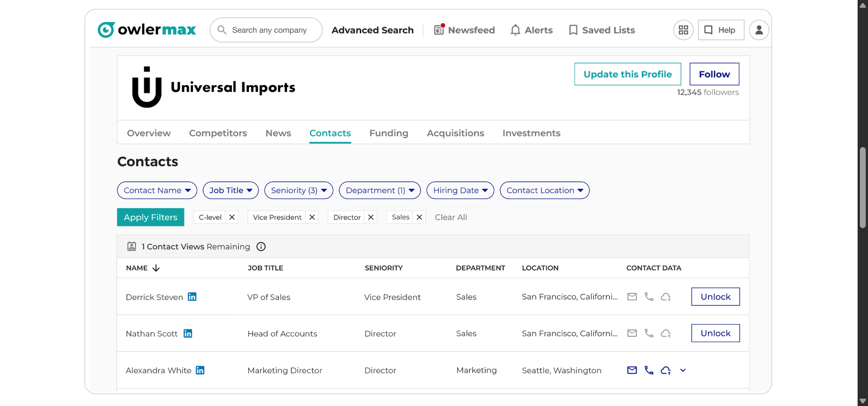
Task: Click the JOB TITLE column header
Action: (265, 268)
